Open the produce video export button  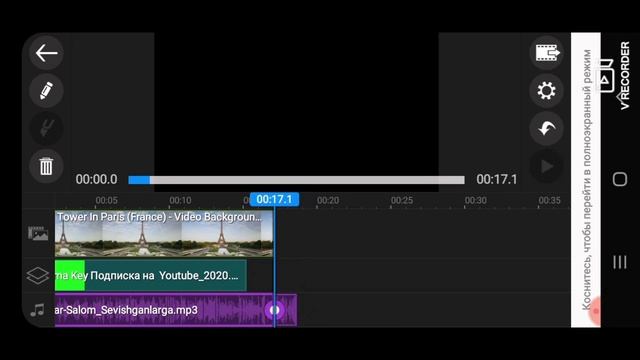coord(547,53)
